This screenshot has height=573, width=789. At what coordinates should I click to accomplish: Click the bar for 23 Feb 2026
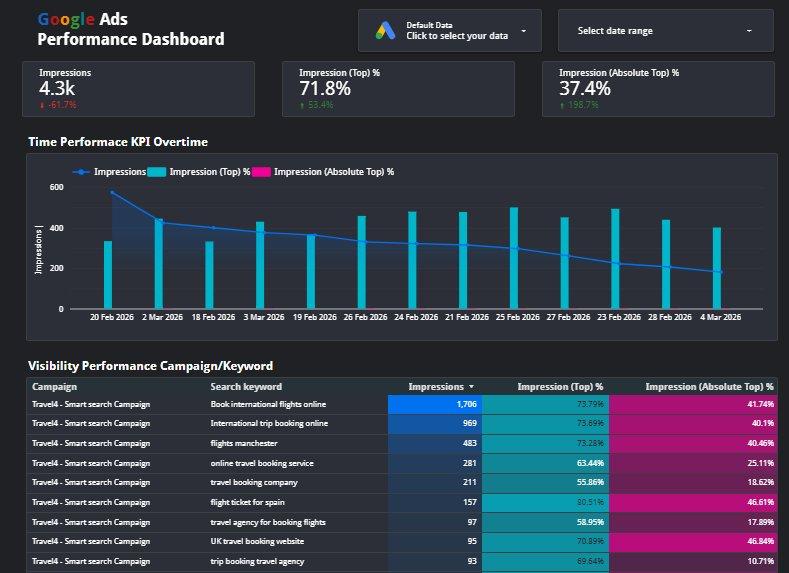pos(615,259)
